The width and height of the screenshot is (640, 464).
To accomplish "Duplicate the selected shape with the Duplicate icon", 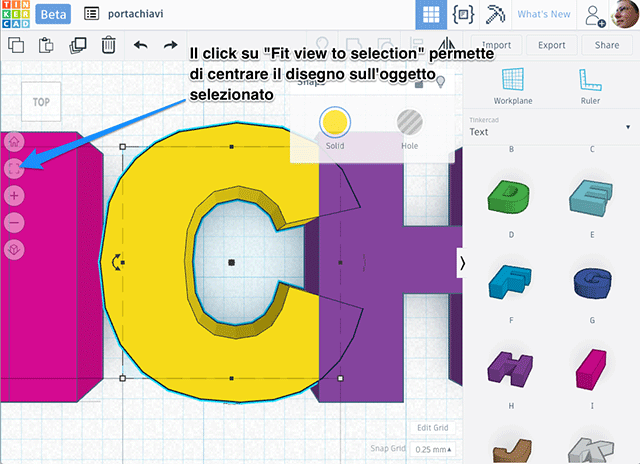I will tap(77, 45).
